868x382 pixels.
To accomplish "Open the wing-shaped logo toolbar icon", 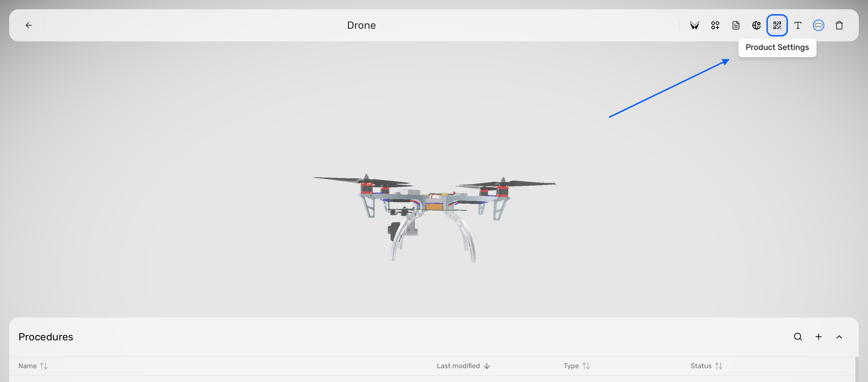I will [x=694, y=25].
